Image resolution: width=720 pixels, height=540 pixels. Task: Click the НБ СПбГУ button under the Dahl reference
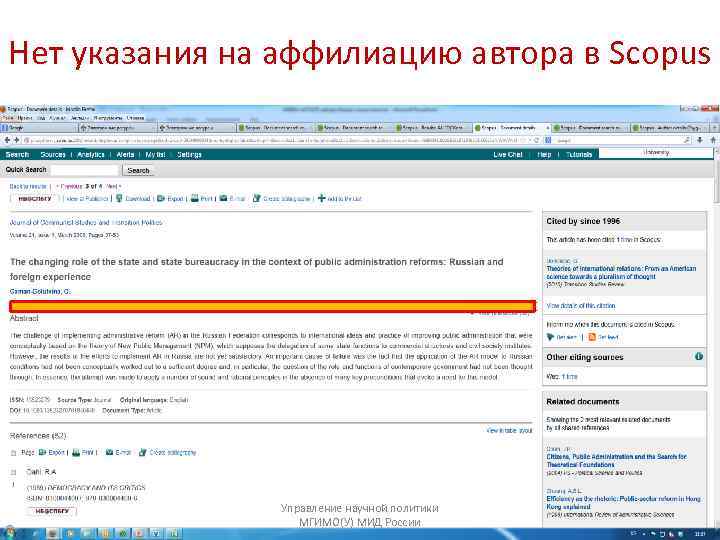click(52, 511)
